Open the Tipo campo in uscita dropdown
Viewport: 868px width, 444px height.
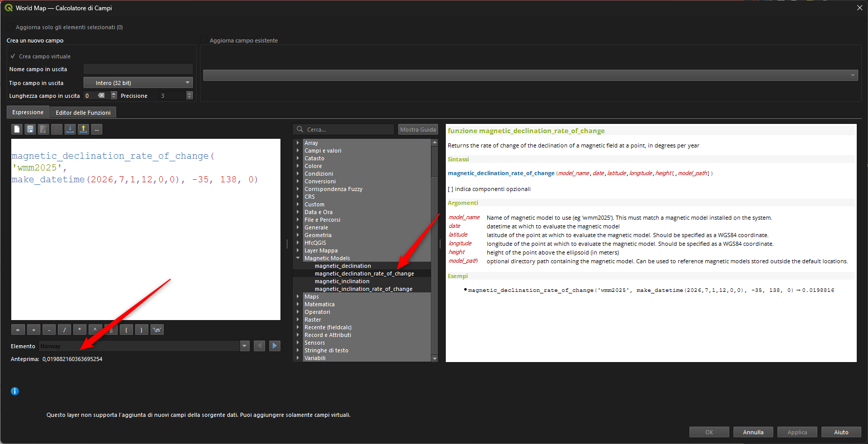(x=138, y=83)
